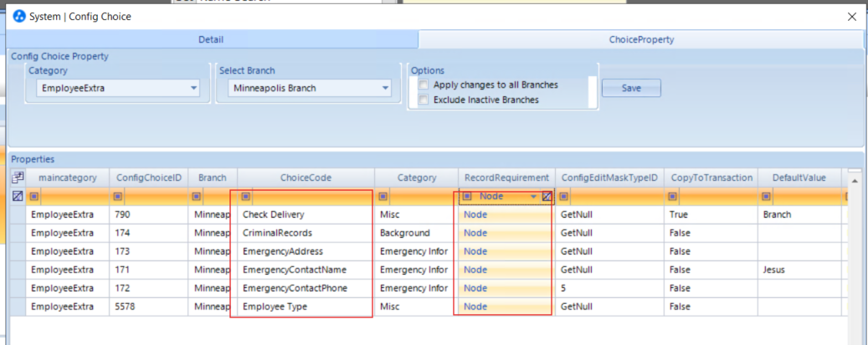The image size is (868, 345).
Task: Clear the RecordRequirement Node filter icon
Action: pos(547,196)
